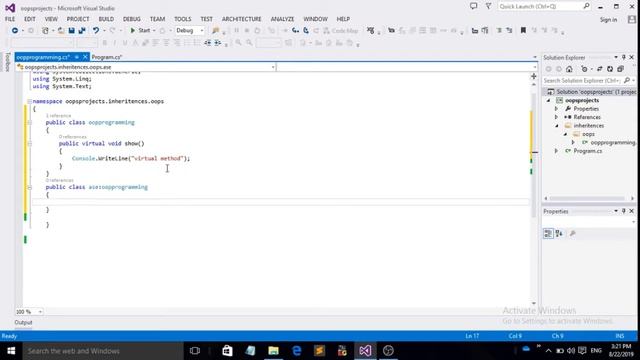Open the ANALYZE menu

point(282,19)
